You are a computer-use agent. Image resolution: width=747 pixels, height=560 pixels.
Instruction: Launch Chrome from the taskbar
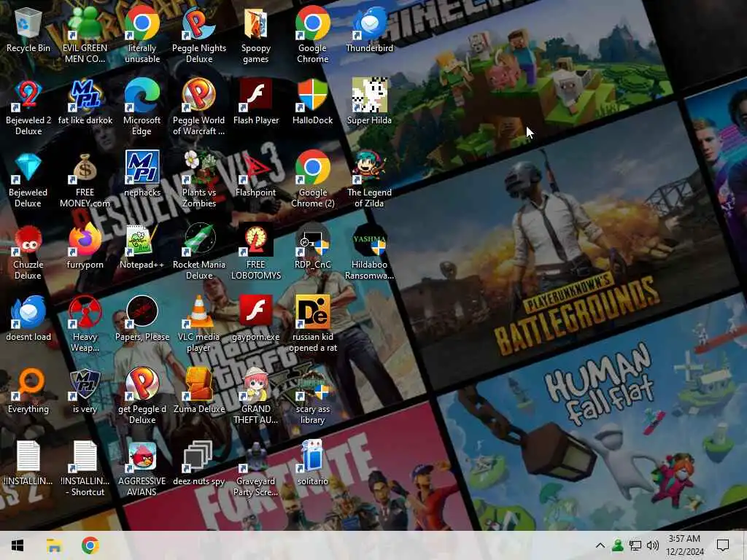tap(90, 545)
